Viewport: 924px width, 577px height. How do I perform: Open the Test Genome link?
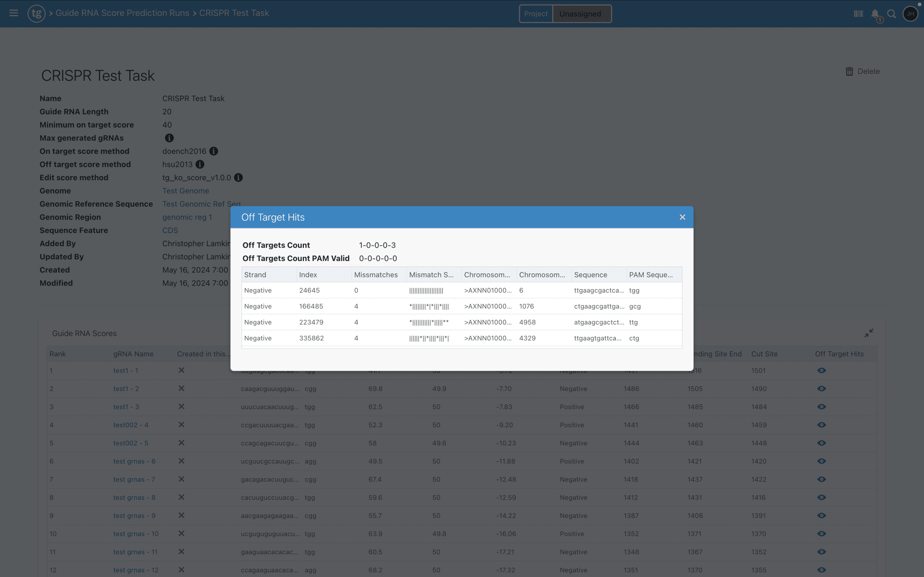(185, 190)
